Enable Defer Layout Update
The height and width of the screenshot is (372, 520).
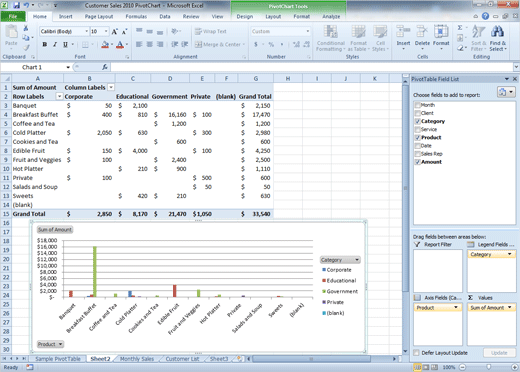pyautogui.click(x=416, y=353)
